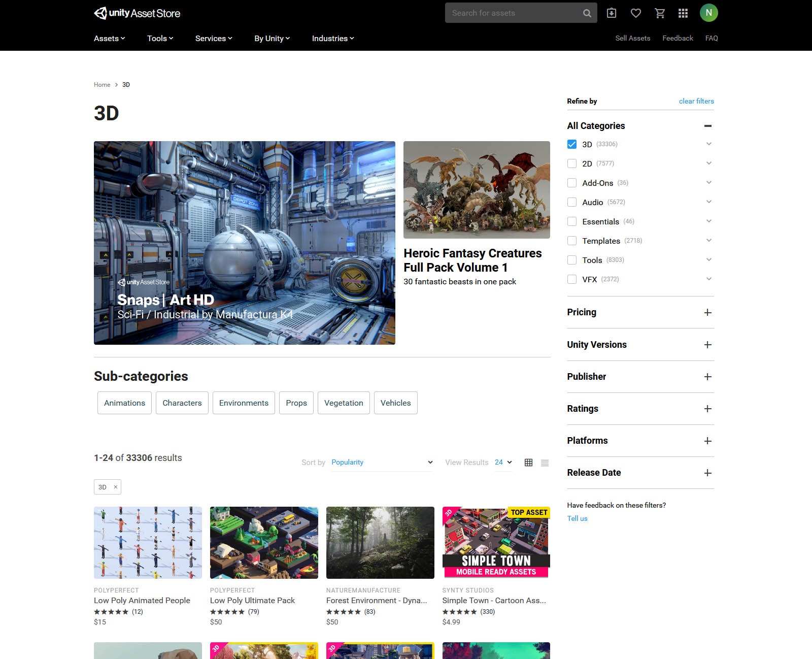Open the Industries menu
Viewport: 812px width, 659px height.
pyautogui.click(x=333, y=39)
